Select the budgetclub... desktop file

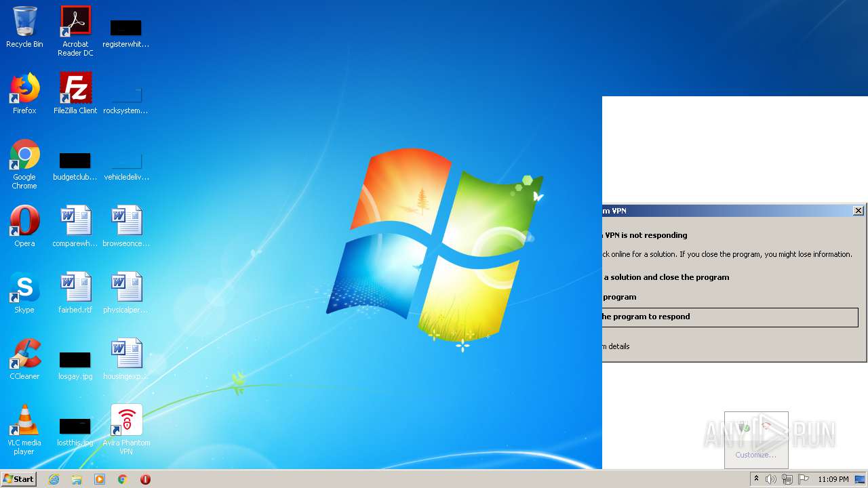[75, 167]
